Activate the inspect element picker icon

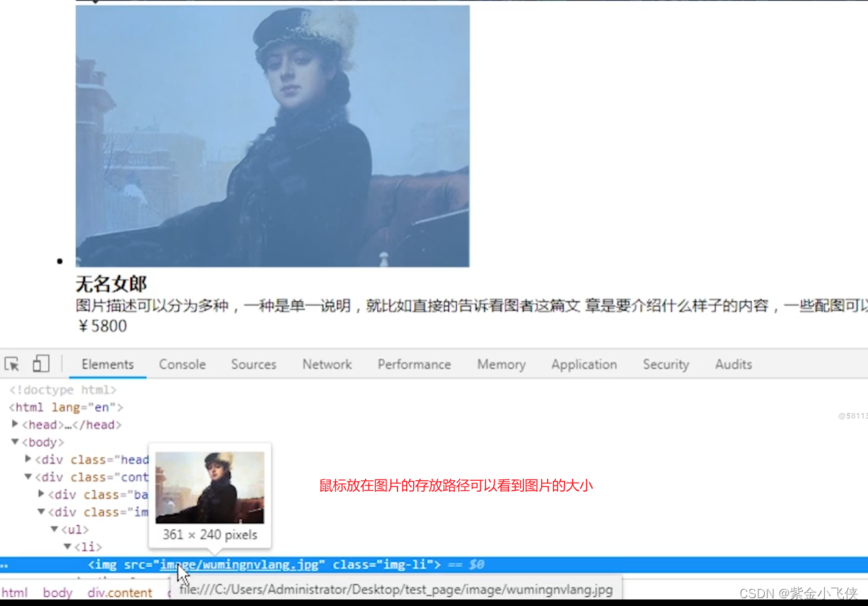pyautogui.click(x=12, y=364)
